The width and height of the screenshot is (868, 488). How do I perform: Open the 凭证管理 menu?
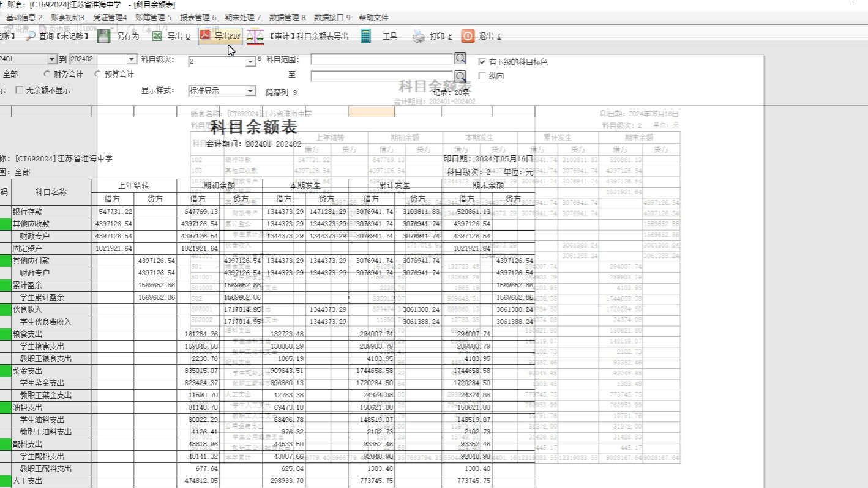110,18
